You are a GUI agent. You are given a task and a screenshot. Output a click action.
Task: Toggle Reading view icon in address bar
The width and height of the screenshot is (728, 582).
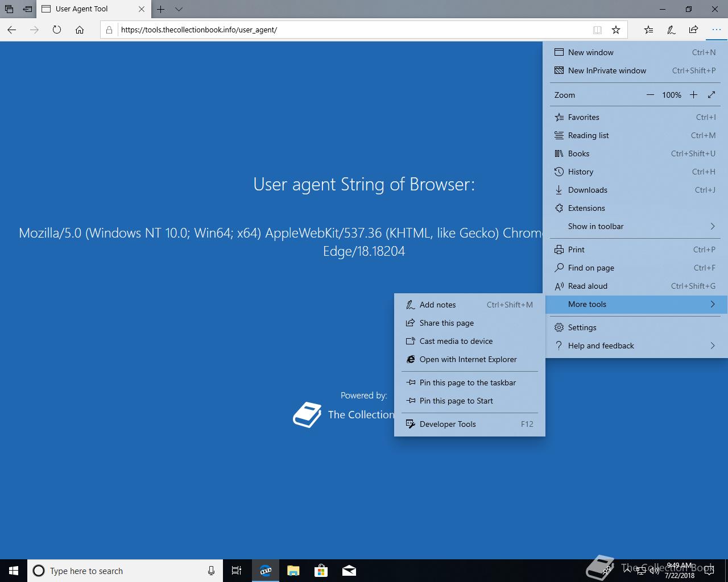[x=597, y=30]
